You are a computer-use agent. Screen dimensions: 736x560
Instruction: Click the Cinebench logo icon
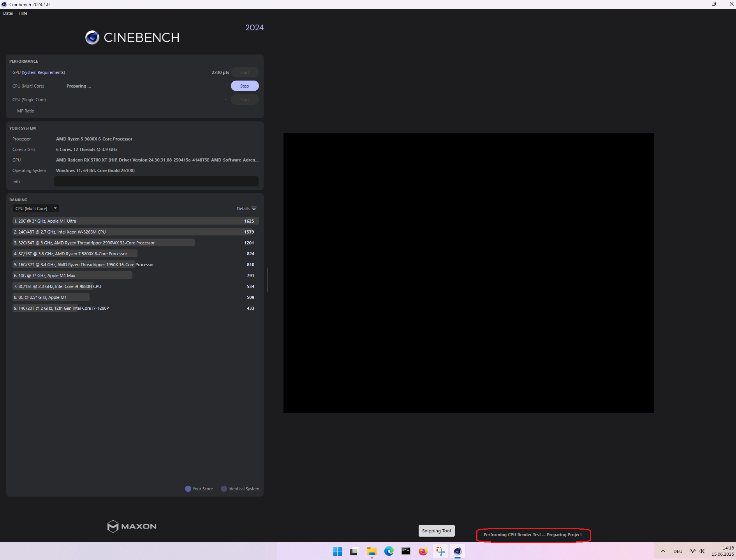92,37
